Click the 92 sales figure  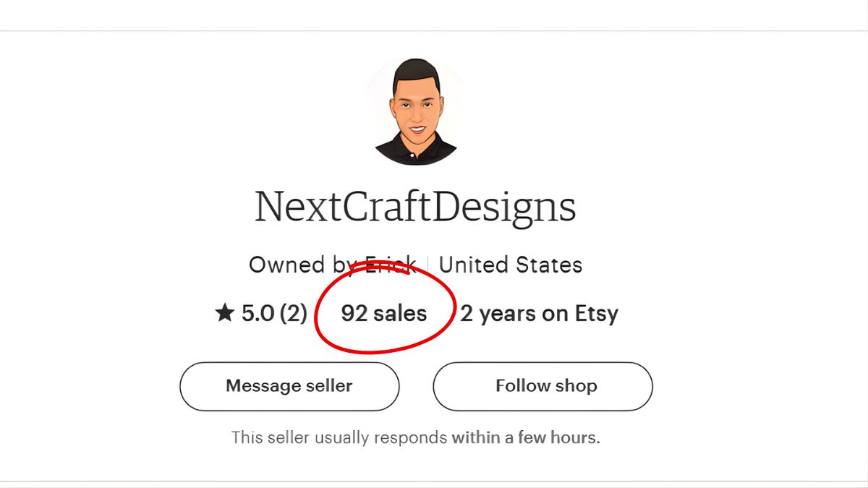[x=383, y=314]
